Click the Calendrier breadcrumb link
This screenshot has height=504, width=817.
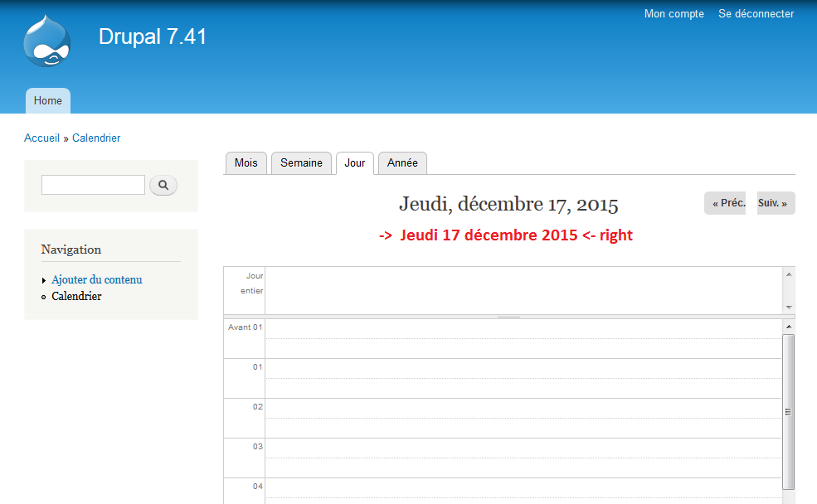(x=96, y=138)
